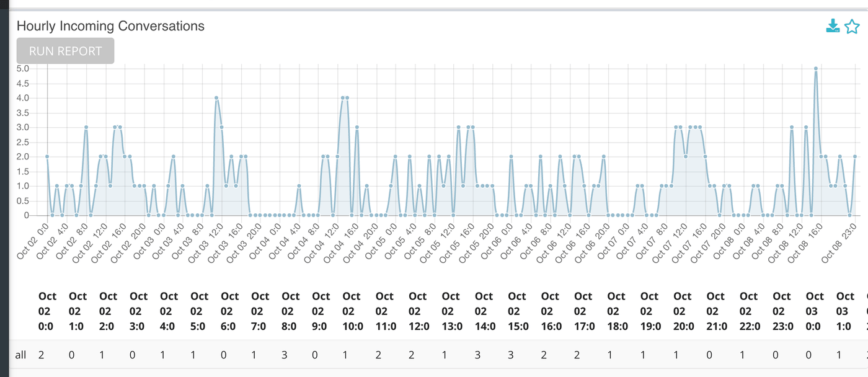Screen dimensions: 868x377
Task: Click the value 0 under Oct 02 6:0 column
Action: point(224,355)
